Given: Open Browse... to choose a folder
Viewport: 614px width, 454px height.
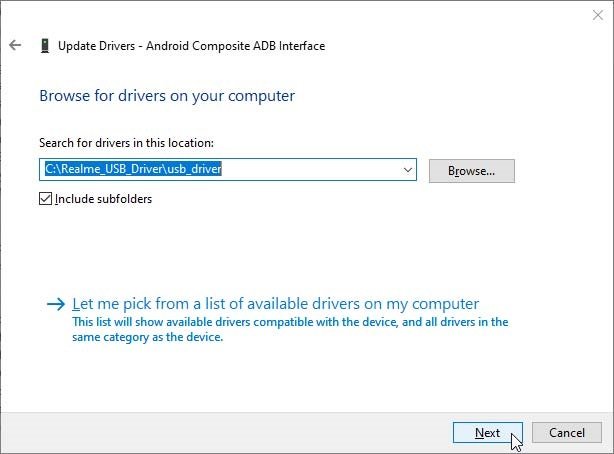Looking at the screenshot, I should pos(471,171).
